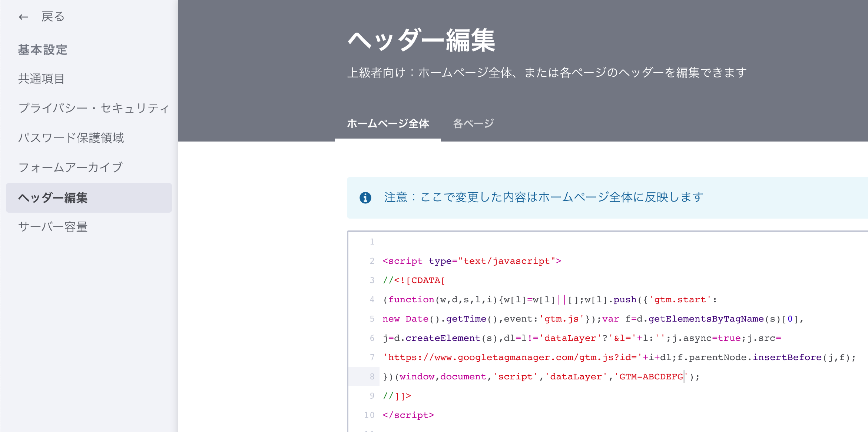Click the GTM-ABCDEFG string on line 8

point(651,377)
